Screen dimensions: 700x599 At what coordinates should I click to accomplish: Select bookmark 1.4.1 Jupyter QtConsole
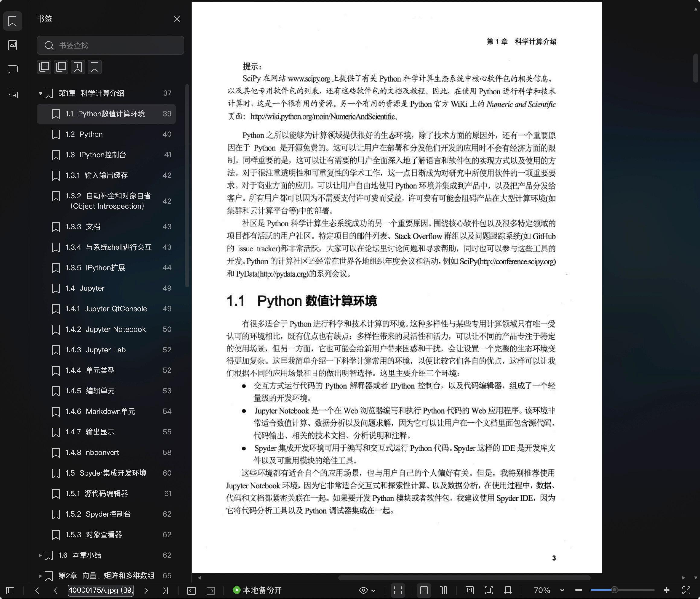click(106, 309)
